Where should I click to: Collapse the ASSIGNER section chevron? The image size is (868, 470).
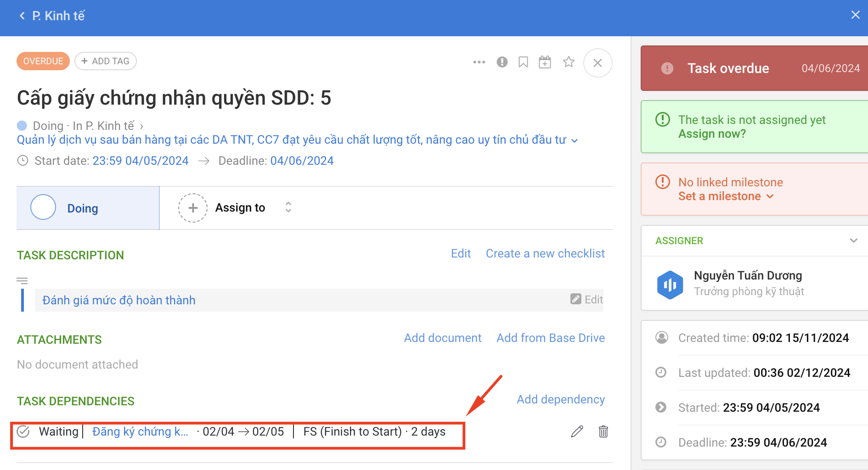pos(854,241)
